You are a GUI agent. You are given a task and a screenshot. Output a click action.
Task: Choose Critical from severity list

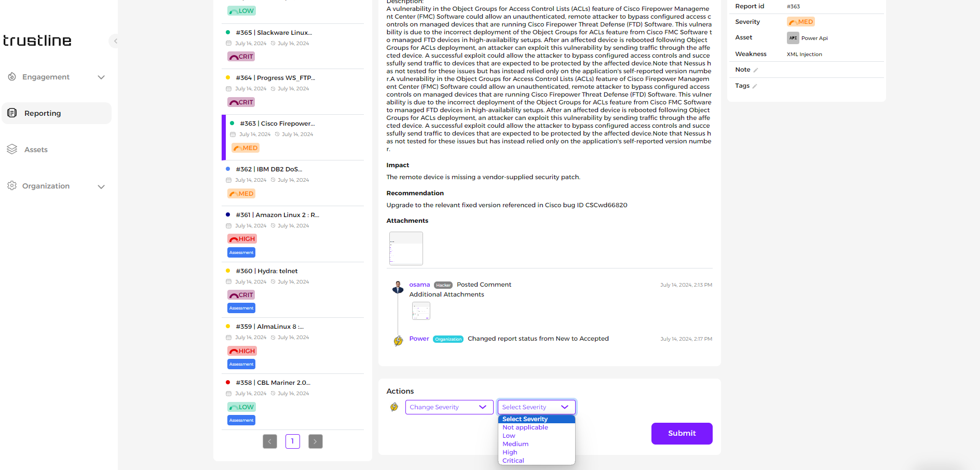tap(513, 461)
